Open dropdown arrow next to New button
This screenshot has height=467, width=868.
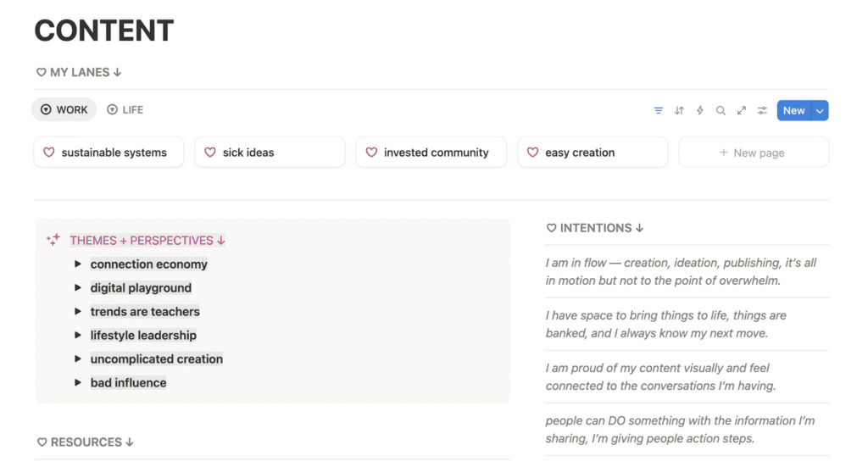tap(819, 110)
